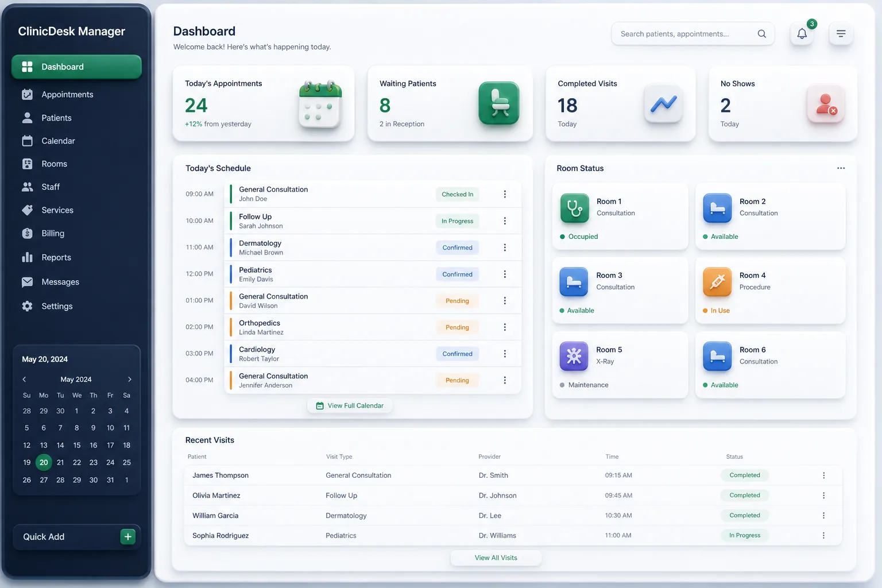Open Settings in the sidebar
This screenshot has height=588, width=882.
76,306
